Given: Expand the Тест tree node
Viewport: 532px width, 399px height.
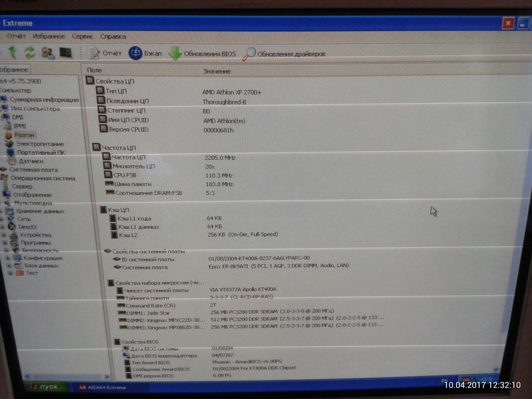Looking at the screenshot, I should pyautogui.click(x=11, y=273).
